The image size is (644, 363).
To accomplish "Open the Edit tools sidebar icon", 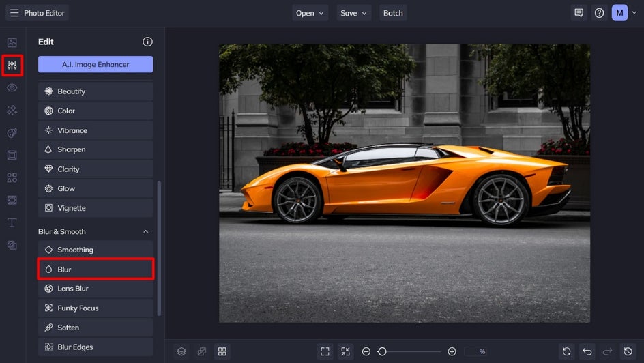I will [12, 66].
